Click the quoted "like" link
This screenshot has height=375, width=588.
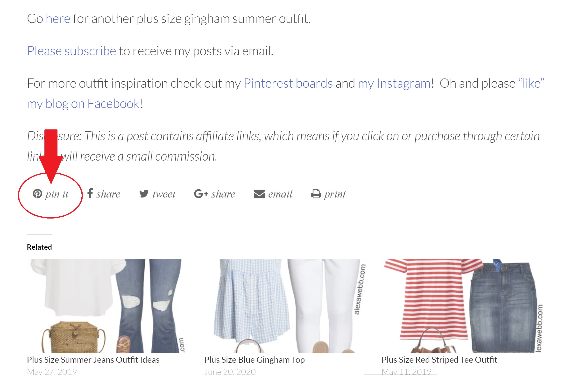tap(531, 84)
